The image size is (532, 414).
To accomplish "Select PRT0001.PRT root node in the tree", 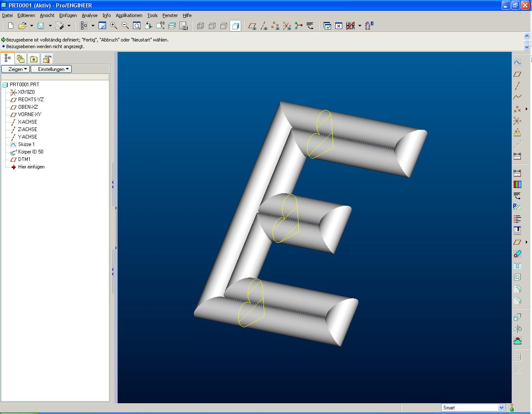I will click(24, 85).
